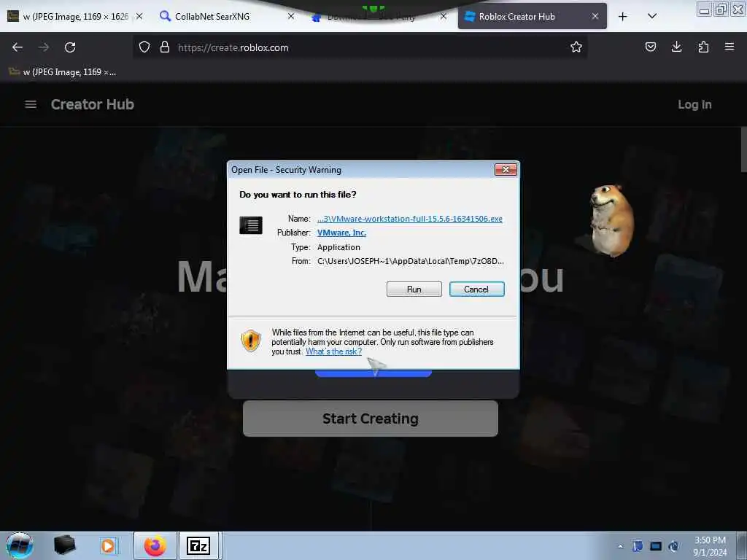Click the Start Creating button
Image resolution: width=747 pixels, height=560 pixels.
pos(370,418)
